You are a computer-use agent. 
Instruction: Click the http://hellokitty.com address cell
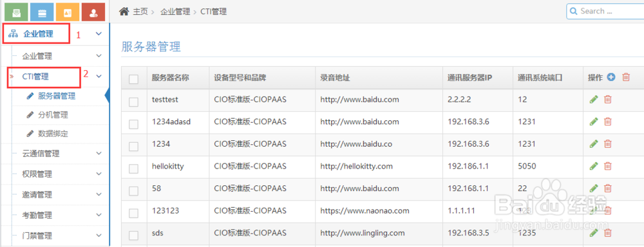pos(357,166)
